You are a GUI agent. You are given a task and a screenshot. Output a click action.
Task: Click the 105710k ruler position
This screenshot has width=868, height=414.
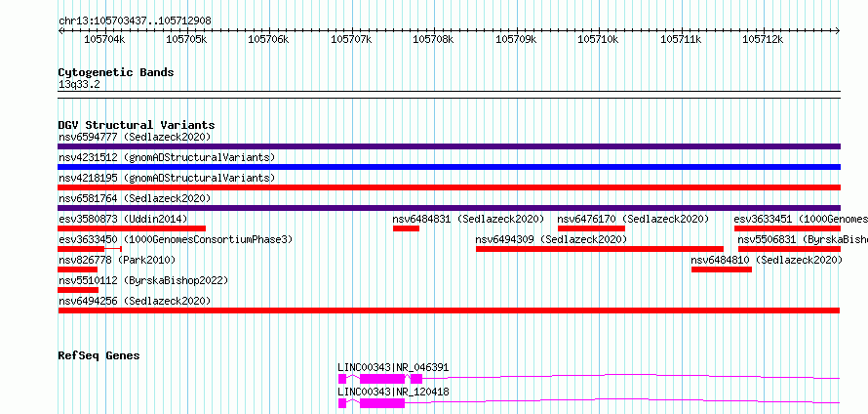point(599,39)
